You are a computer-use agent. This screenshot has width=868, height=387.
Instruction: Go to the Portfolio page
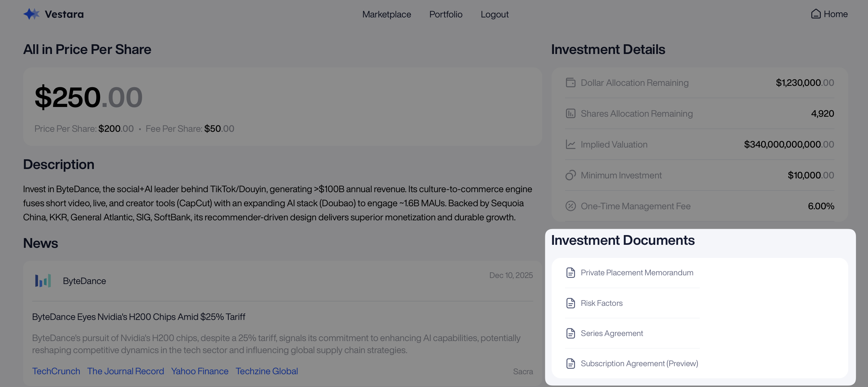click(x=445, y=14)
